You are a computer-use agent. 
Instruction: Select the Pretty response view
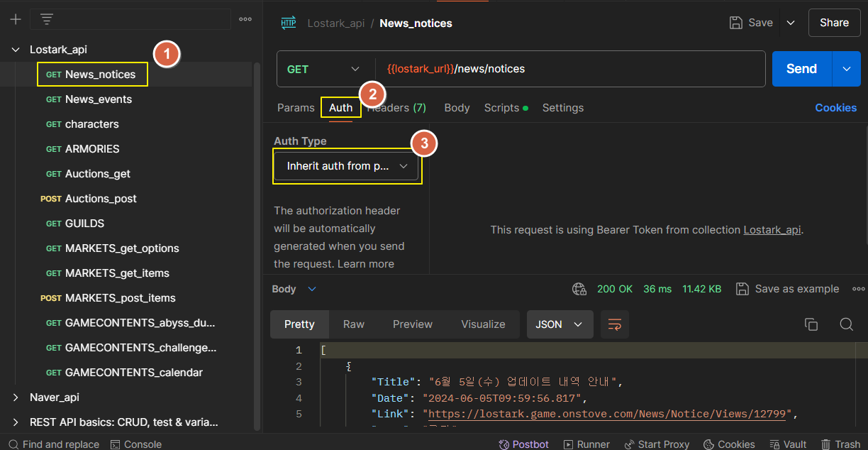299,324
